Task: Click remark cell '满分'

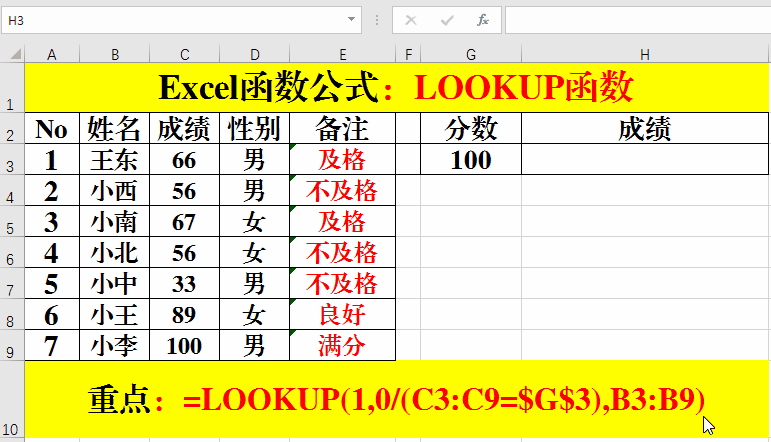Action: pyautogui.click(x=343, y=345)
